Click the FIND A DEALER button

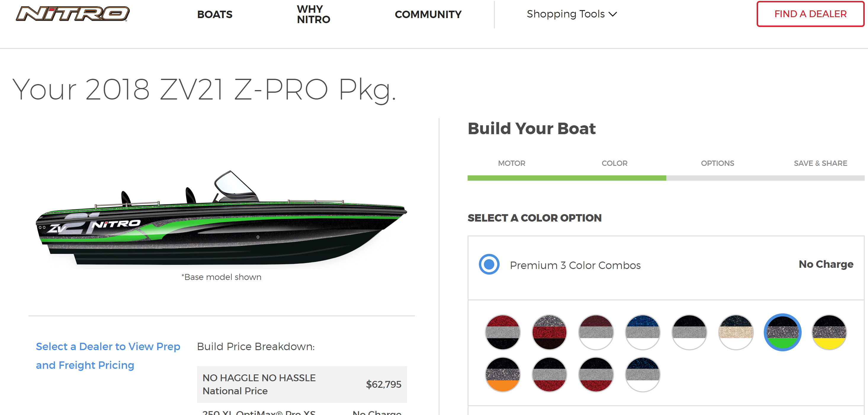(x=810, y=14)
